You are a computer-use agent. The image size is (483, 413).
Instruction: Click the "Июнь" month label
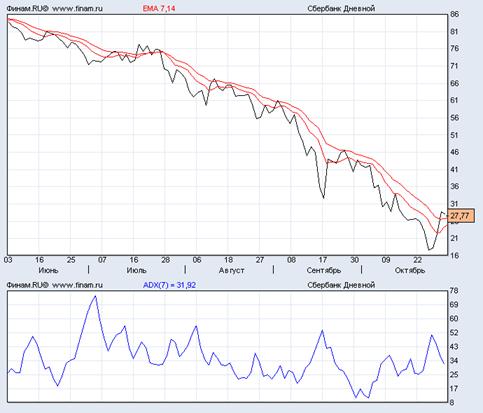click(48, 270)
